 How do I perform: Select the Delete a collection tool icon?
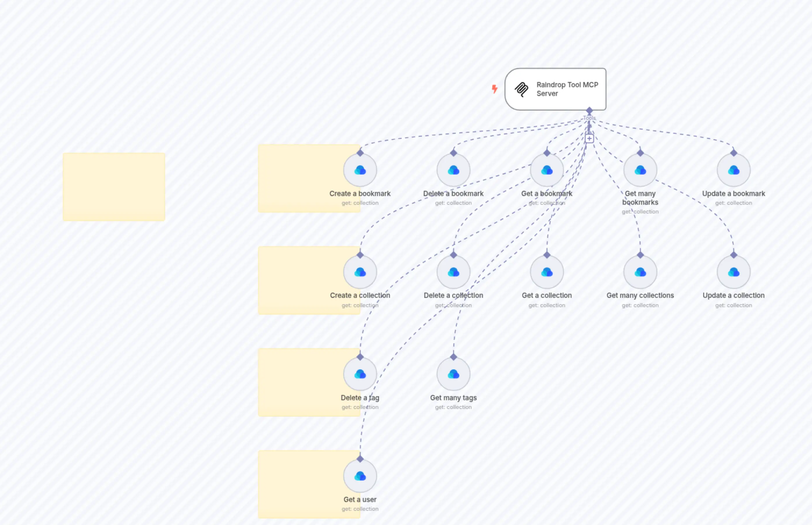click(x=453, y=272)
